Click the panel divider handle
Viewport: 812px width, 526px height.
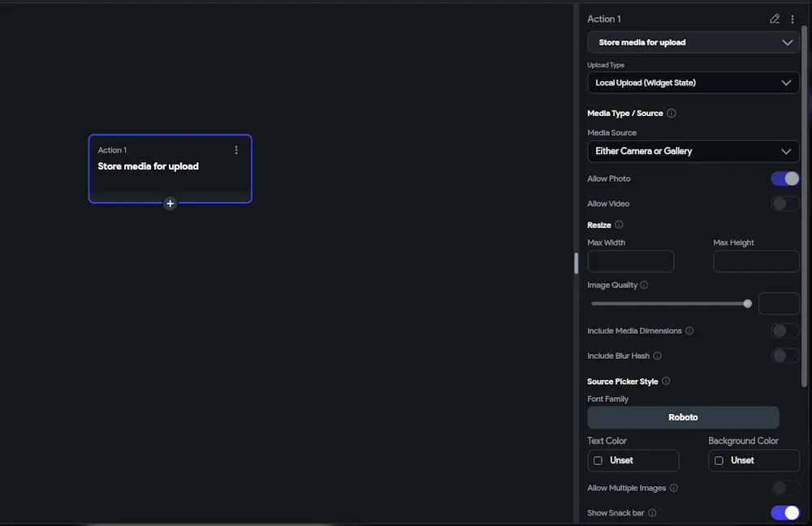click(576, 263)
